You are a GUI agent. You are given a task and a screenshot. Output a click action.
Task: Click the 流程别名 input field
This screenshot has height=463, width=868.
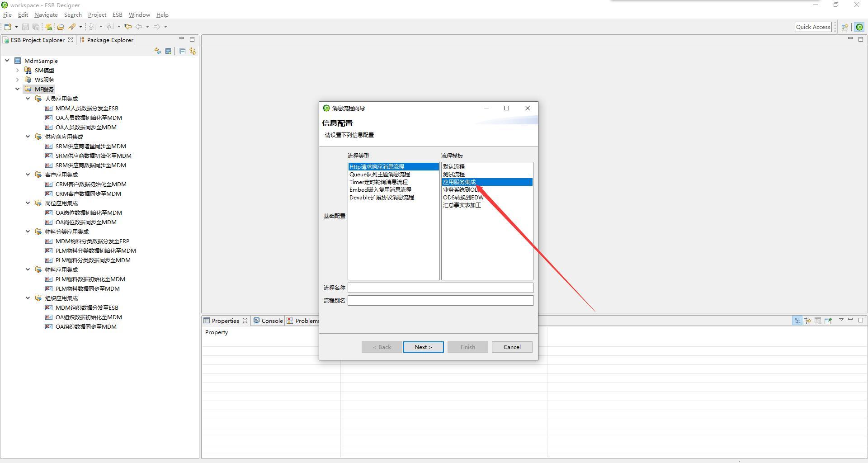coord(440,300)
